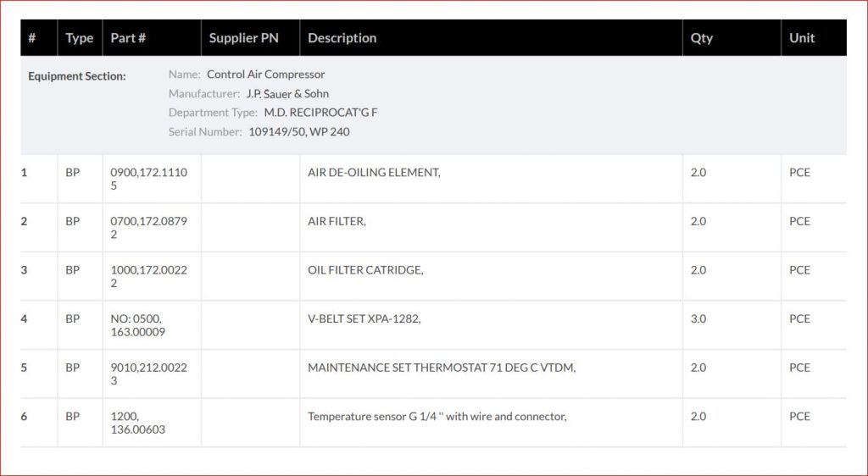Select the Control Air Compressor equipment name
The height and width of the screenshot is (476, 868).
[x=265, y=75]
